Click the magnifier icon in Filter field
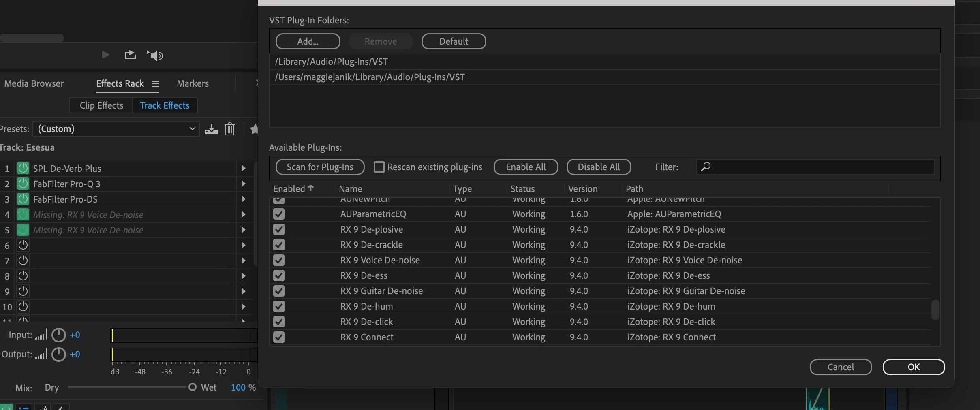Image resolution: width=980 pixels, height=410 pixels. point(706,167)
